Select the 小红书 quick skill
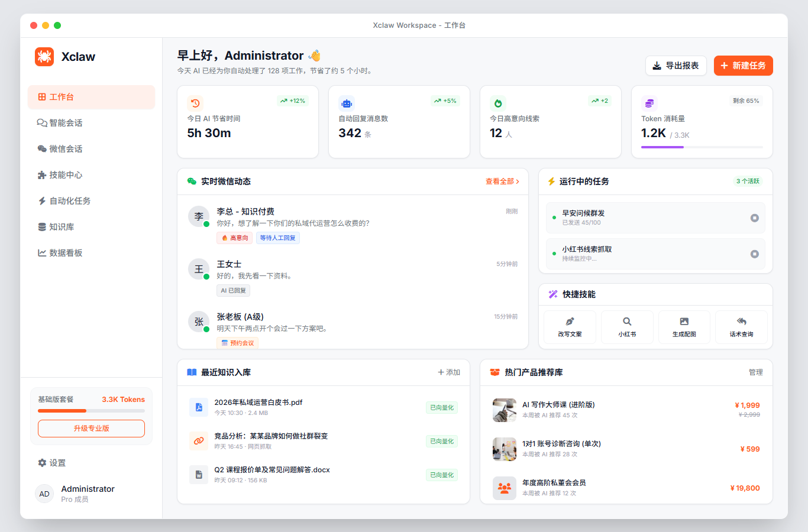Screen dimensions: 808x532 click(627, 326)
